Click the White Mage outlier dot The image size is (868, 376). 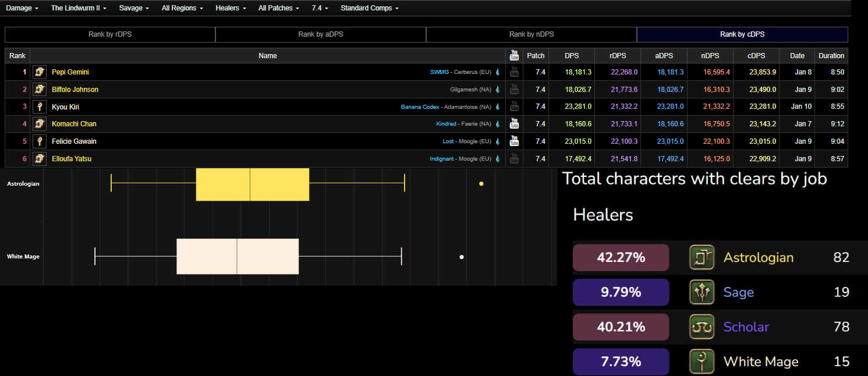coord(462,257)
